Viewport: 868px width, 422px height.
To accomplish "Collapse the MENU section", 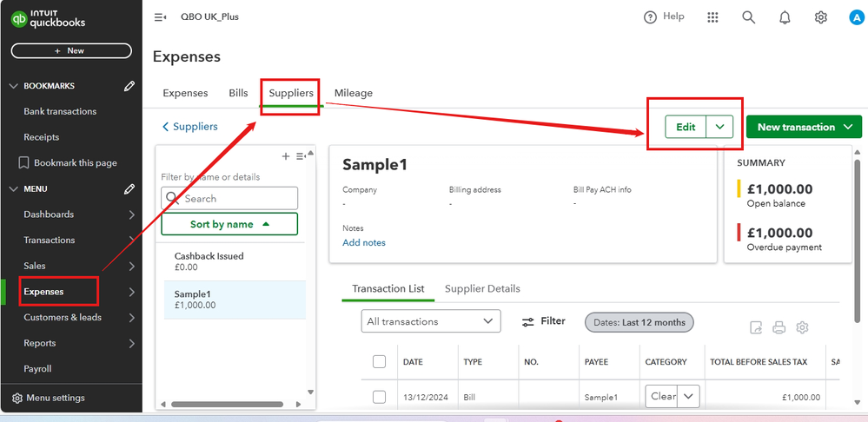I will pos(15,189).
